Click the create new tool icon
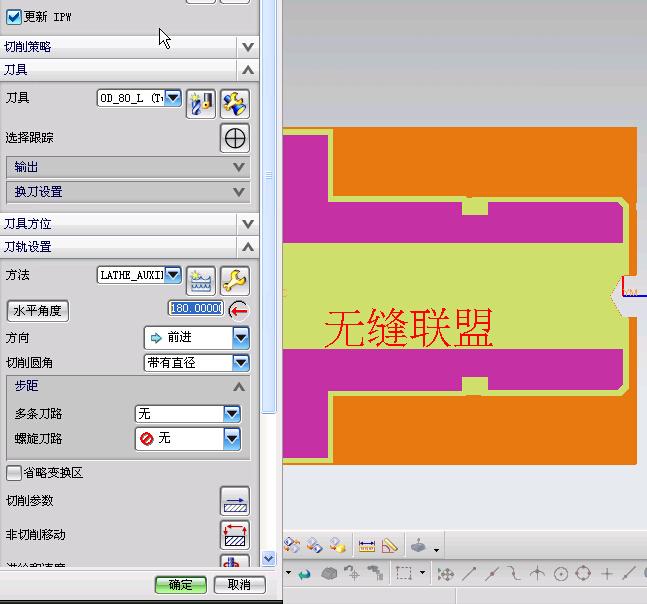Viewport: 647px width, 604px height. pos(201,104)
